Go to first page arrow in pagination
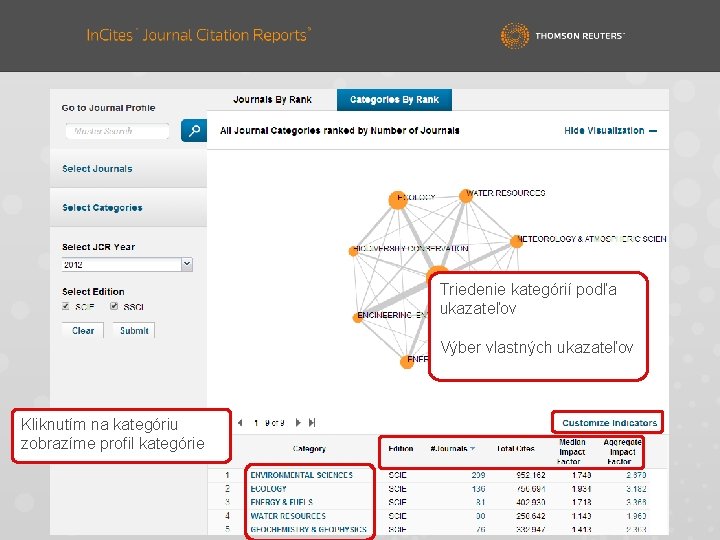720x540 pixels. [240, 423]
